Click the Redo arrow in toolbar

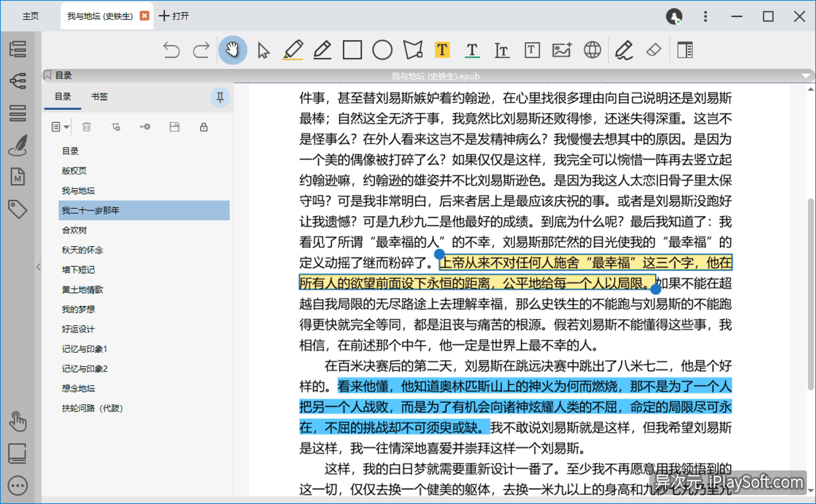point(202,50)
